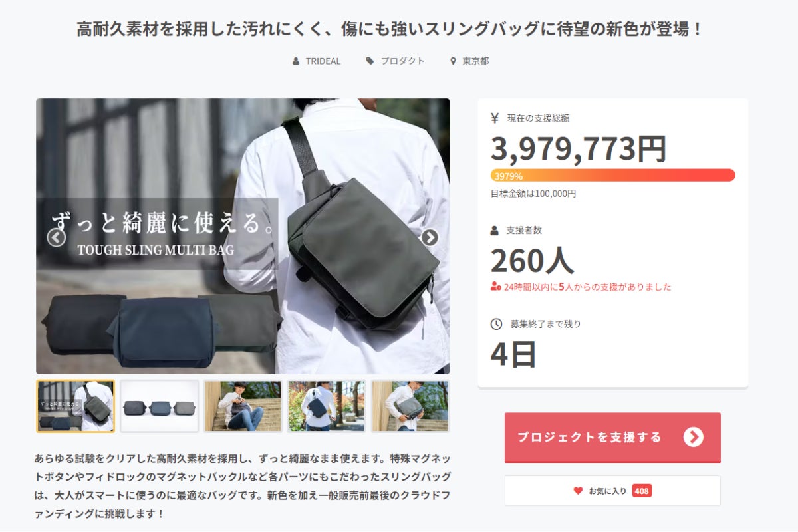Image resolution: width=798 pixels, height=532 pixels.
Task: Open the プロダクト category link
Action: click(402, 61)
